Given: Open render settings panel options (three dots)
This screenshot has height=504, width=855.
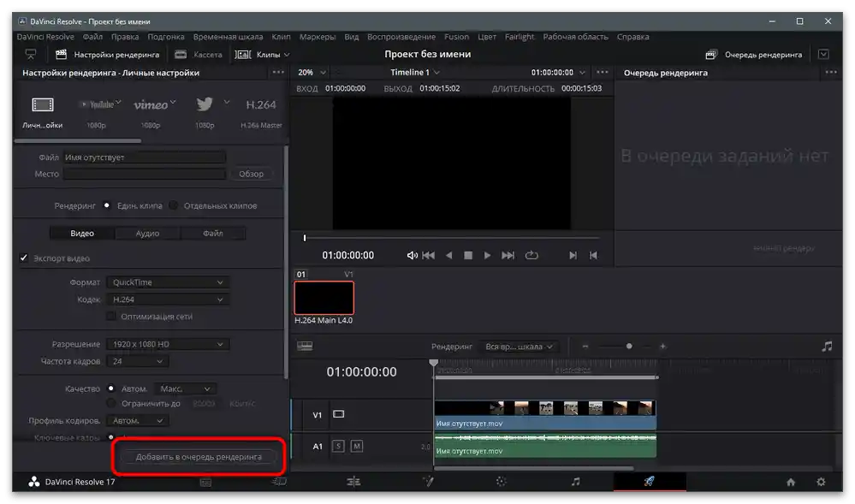Looking at the screenshot, I should [x=278, y=72].
